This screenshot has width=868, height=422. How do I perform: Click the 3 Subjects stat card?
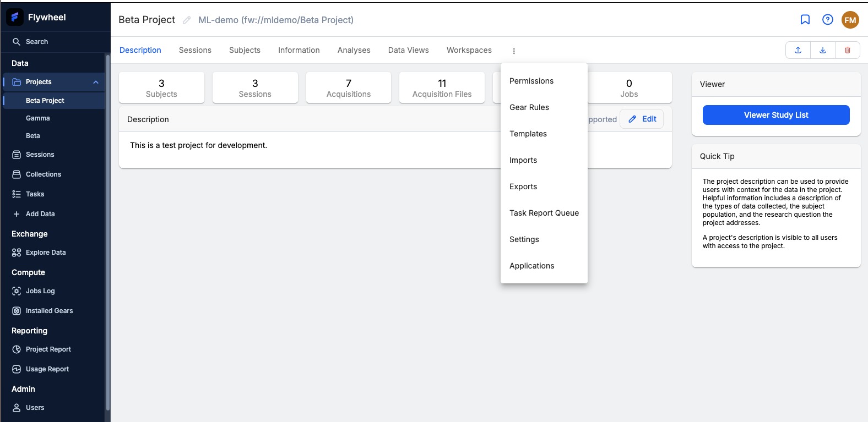coord(161,87)
